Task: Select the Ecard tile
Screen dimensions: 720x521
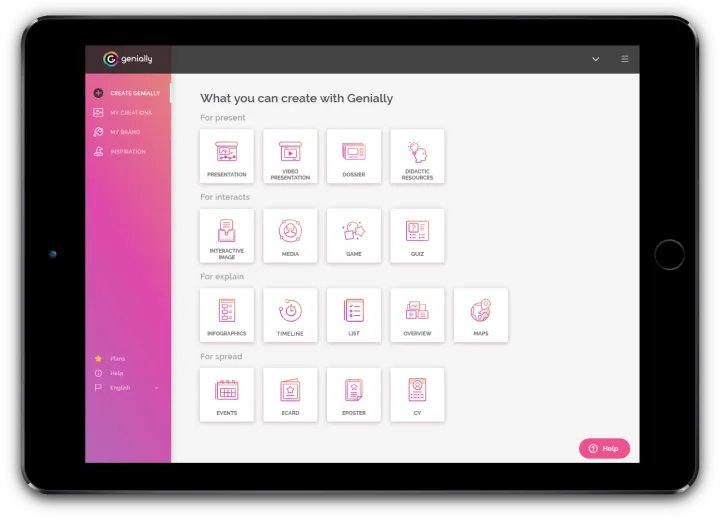Action: 290,394
